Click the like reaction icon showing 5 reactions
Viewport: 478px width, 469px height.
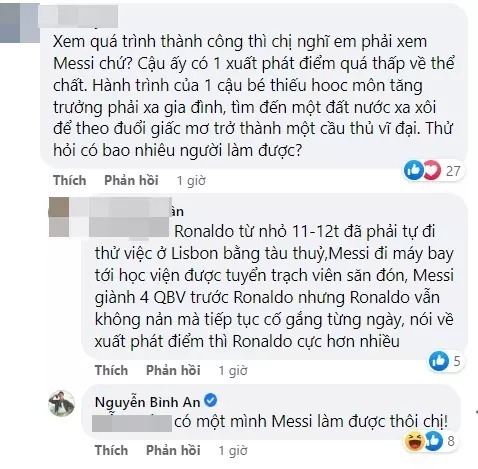439,361
